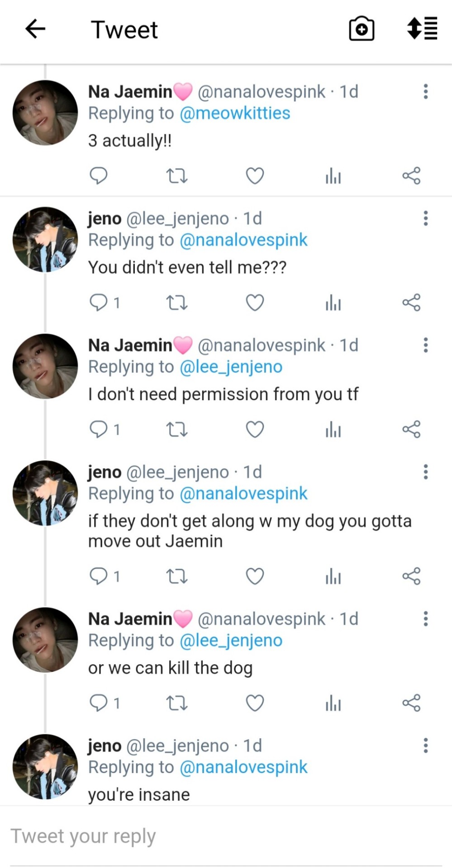
Task: Open more options on the "you're insane" tweet
Action: click(425, 745)
